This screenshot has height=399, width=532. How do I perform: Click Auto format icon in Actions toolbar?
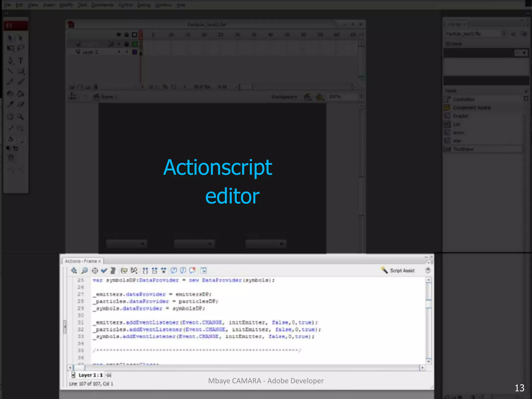tap(113, 271)
